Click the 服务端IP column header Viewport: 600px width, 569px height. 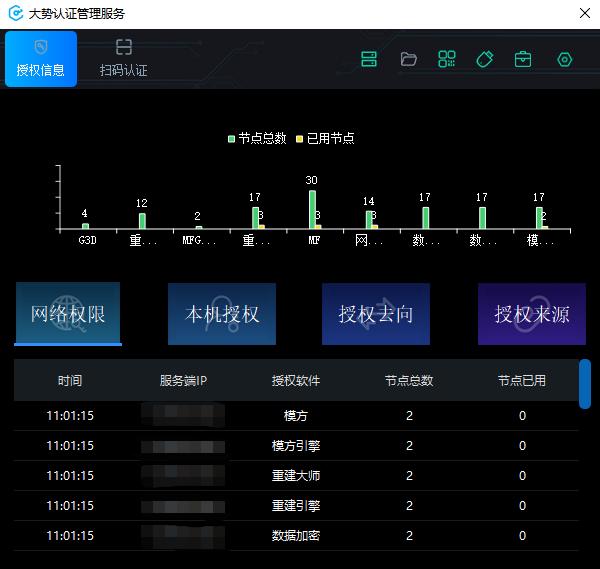[183, 380]
